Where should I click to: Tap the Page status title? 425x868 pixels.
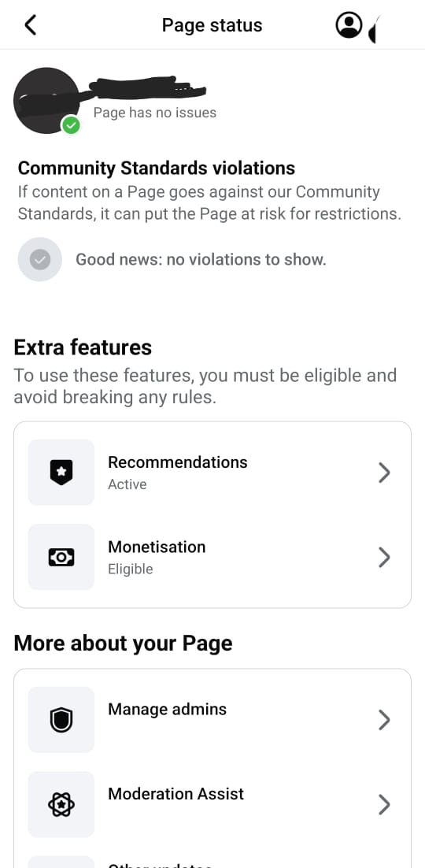point(212,25)
